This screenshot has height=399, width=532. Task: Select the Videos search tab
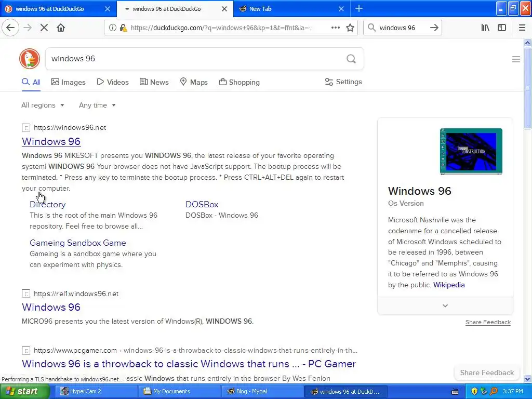pos(113,82)
